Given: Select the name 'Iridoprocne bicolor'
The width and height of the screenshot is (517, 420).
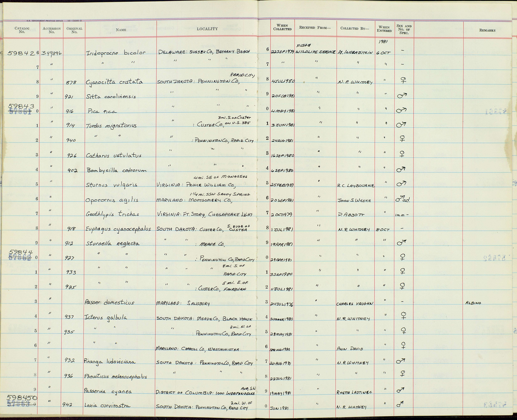Looking at the screenshot, I should pos(116,53).
